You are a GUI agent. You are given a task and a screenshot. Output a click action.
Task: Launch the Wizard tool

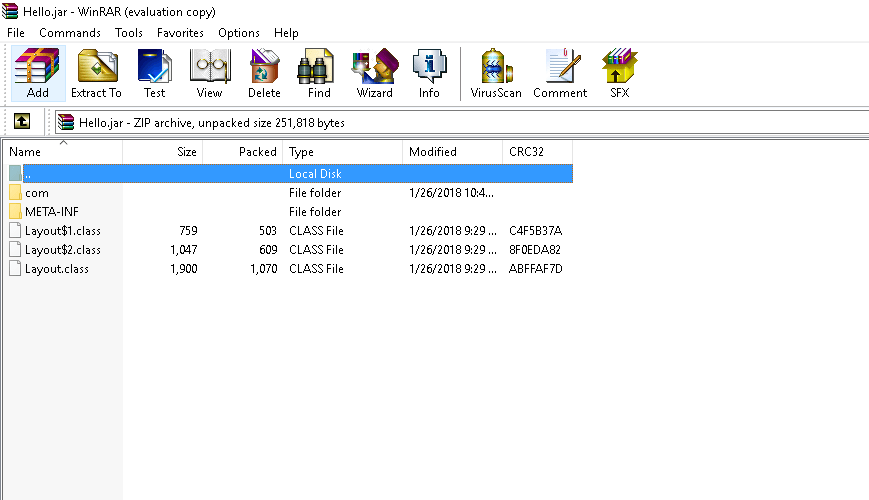(375, 73)
